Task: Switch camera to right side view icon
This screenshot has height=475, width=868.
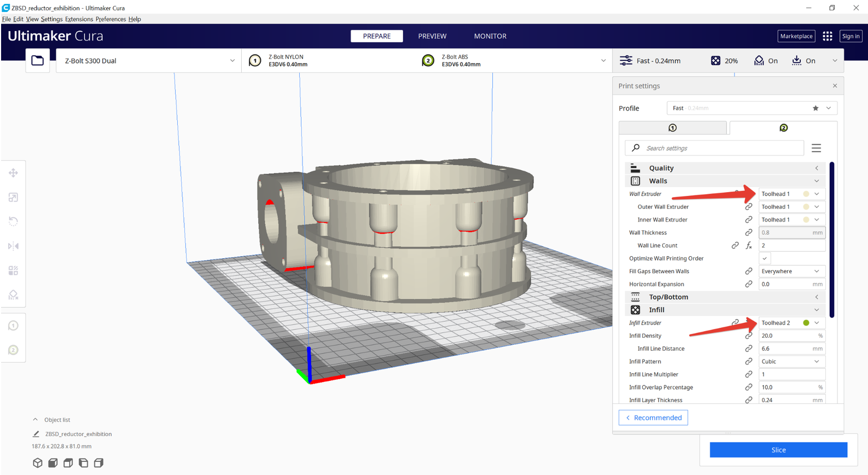Action: point(99,463)
